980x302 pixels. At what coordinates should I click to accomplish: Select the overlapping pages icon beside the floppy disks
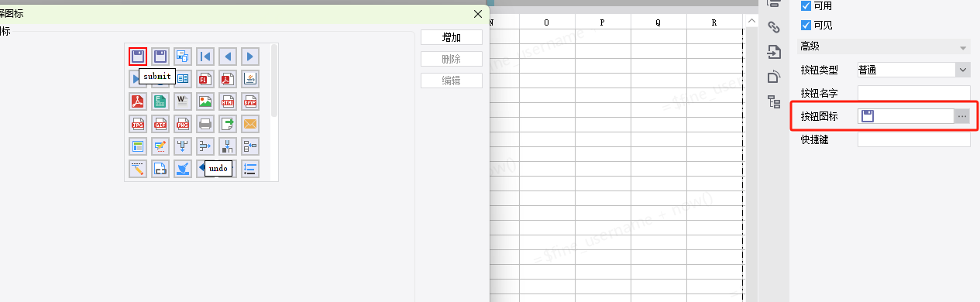coord(183,56)
